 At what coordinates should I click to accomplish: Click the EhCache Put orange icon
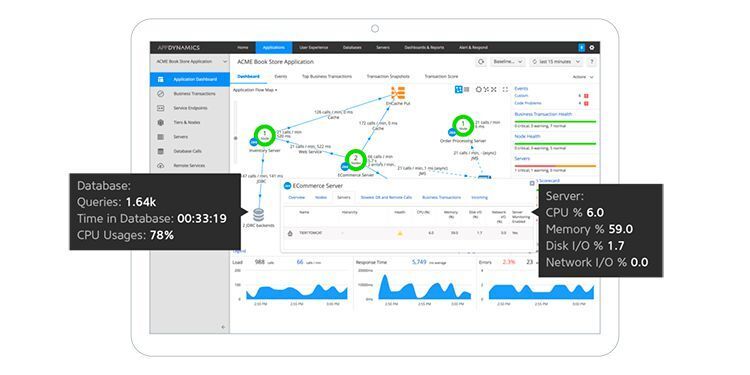coord(398,93)
